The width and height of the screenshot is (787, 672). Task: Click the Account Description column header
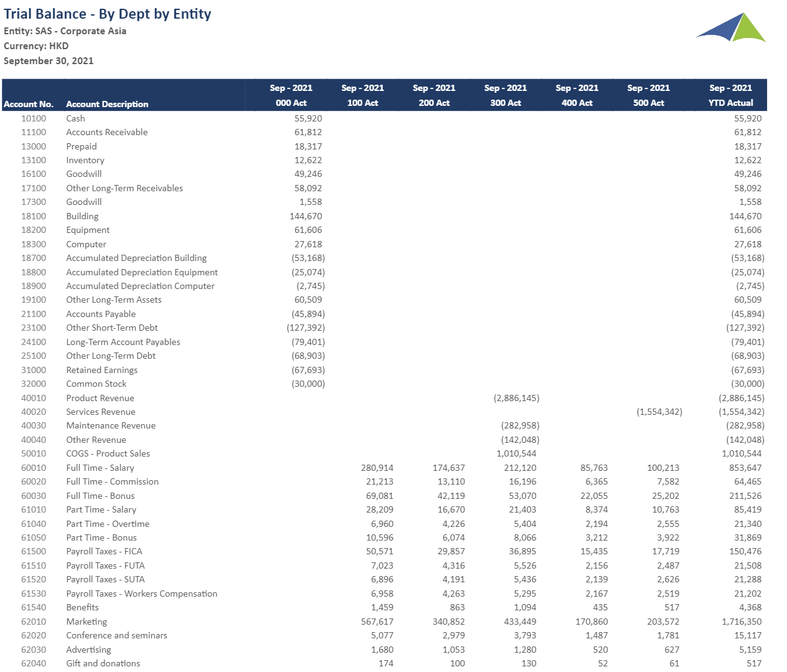click(107, 104)
